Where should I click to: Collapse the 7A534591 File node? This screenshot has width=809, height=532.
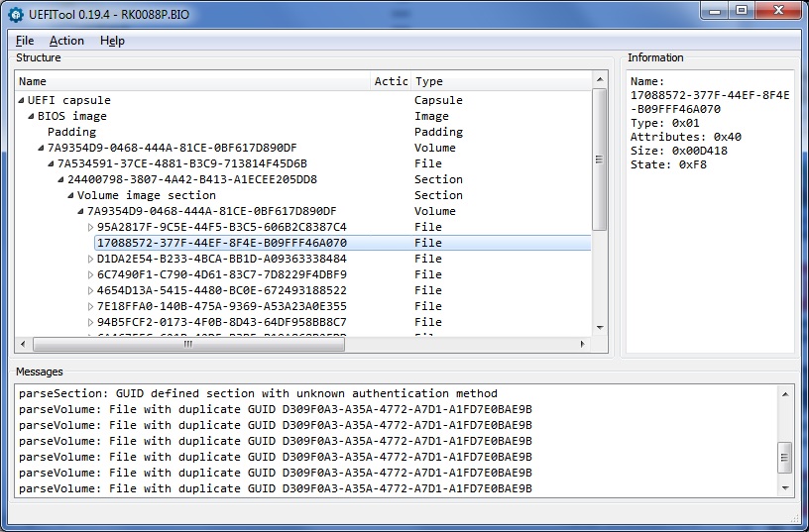pyautogui.click(x=51, y=163)
